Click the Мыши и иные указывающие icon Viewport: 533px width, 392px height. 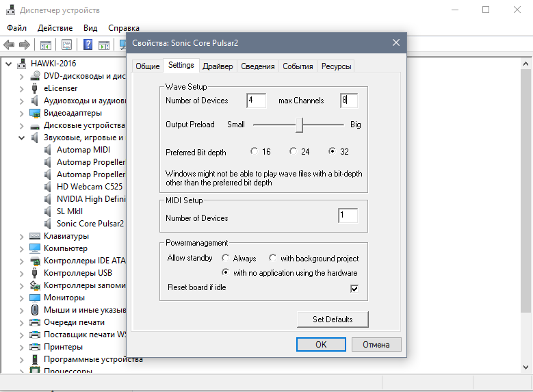click(x=35, y=310)
